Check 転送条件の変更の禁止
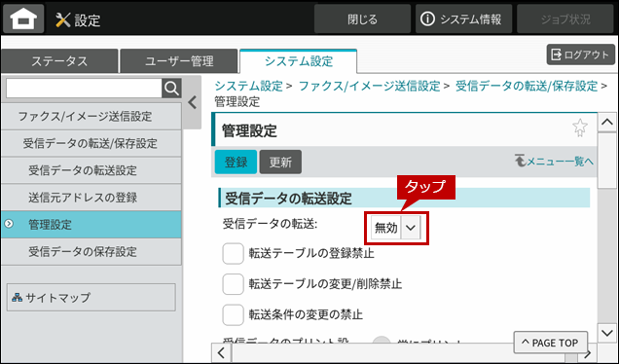 click(233, 314)
